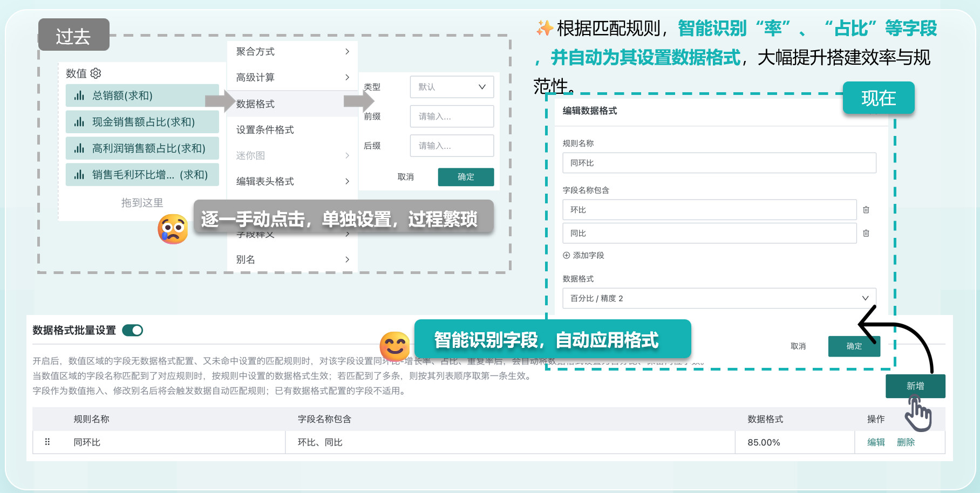Click the bar chart icon on 现金销售额占比(求和)
980x493 pixels.
pos(79,122)
